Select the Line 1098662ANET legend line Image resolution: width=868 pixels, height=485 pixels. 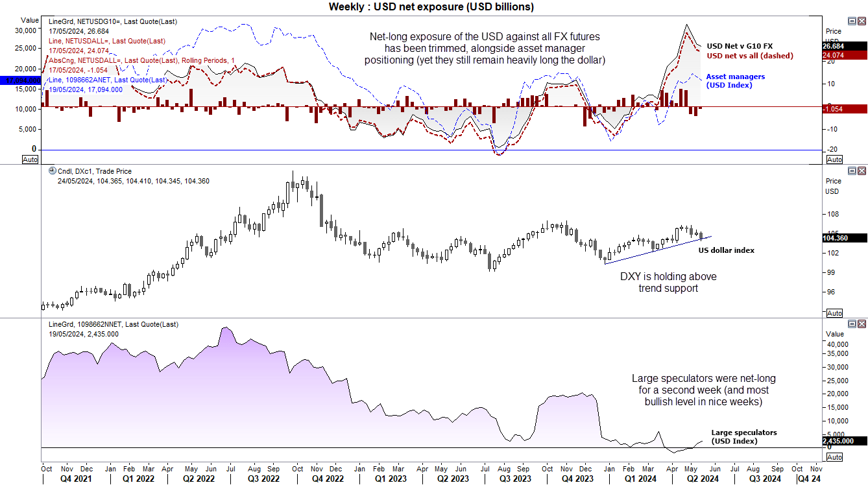108,80
